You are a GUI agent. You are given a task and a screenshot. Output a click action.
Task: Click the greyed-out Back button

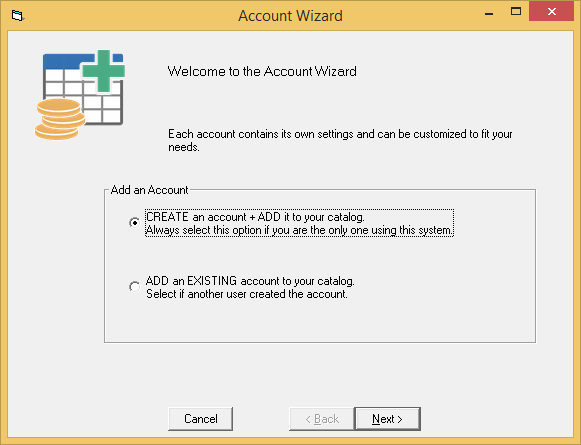(322, 419)
